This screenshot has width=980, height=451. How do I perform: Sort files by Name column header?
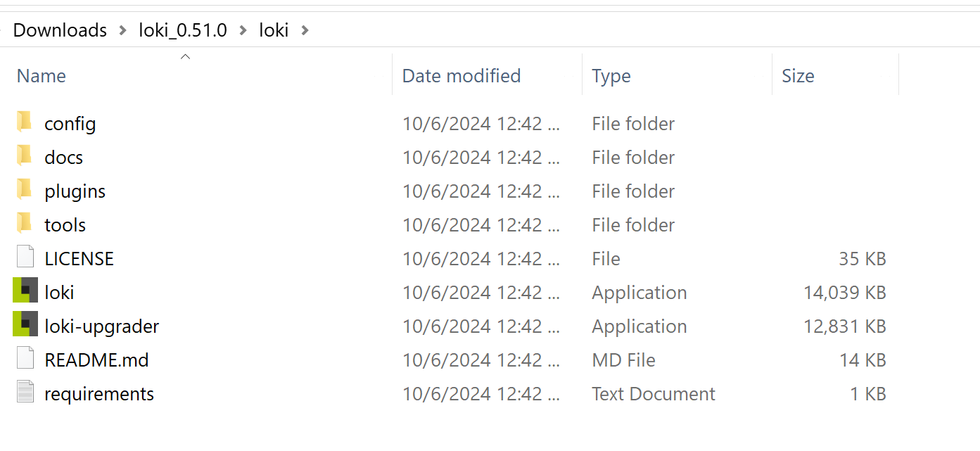[42, 76]
